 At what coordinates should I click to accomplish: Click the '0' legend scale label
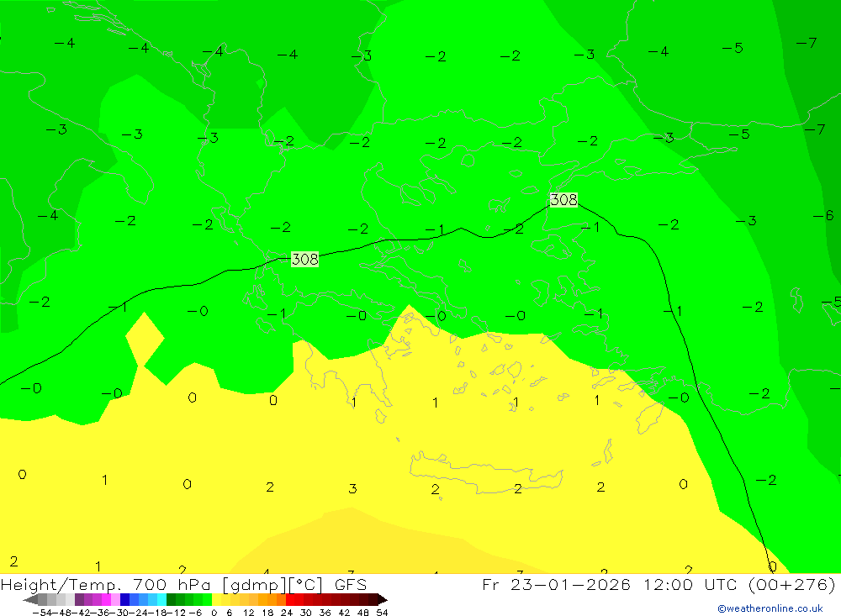[214, 613]
